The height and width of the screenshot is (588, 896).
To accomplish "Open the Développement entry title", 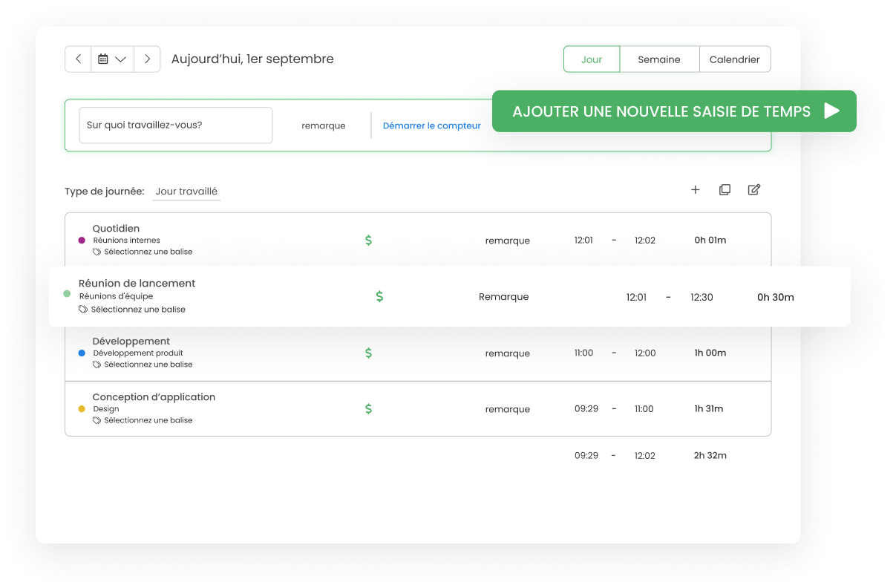I will click(x=131, y=342).
